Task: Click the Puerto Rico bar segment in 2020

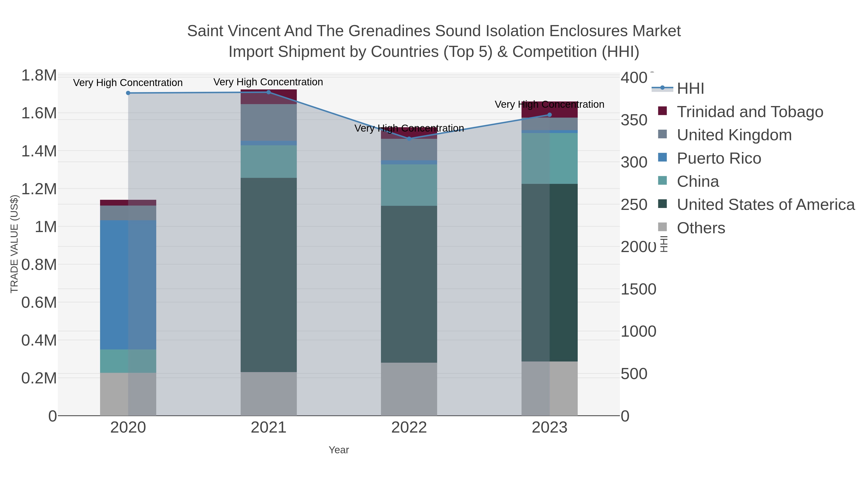Action: click(128, 285)
